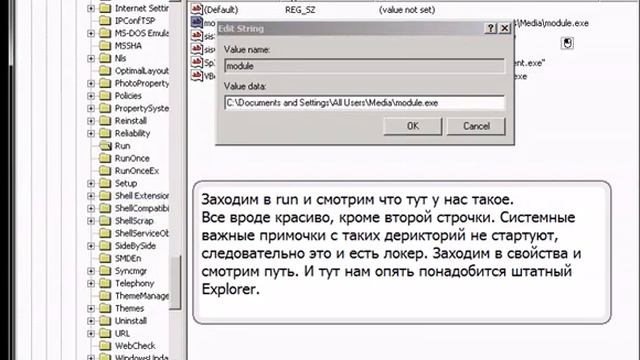Click the RunOnce folder icon
640x360 pixels.
(x=105, y=158)
